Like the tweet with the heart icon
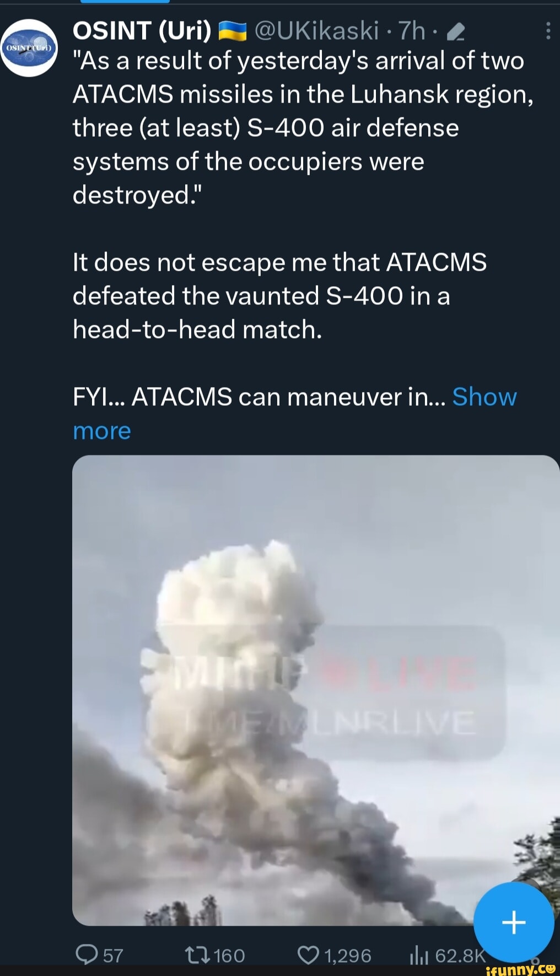 308,954
